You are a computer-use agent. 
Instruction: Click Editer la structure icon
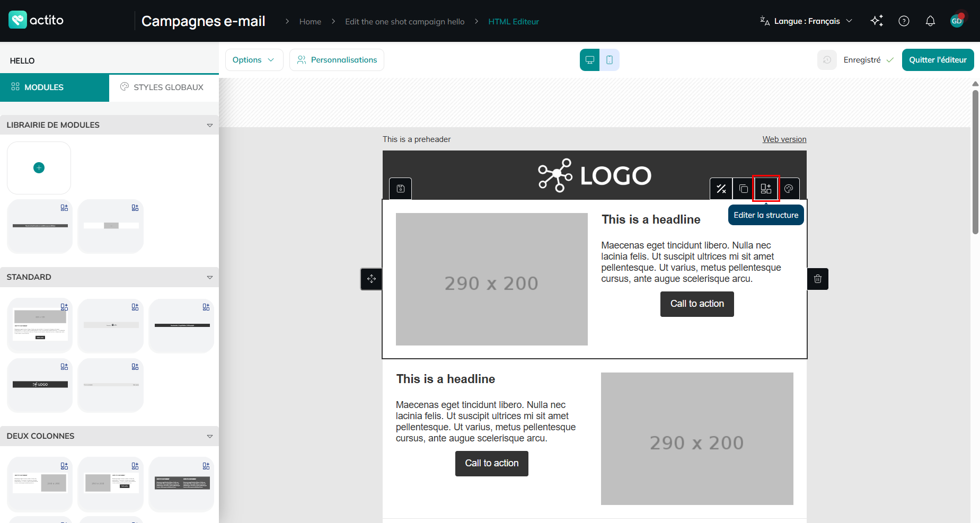click(766, 189)
